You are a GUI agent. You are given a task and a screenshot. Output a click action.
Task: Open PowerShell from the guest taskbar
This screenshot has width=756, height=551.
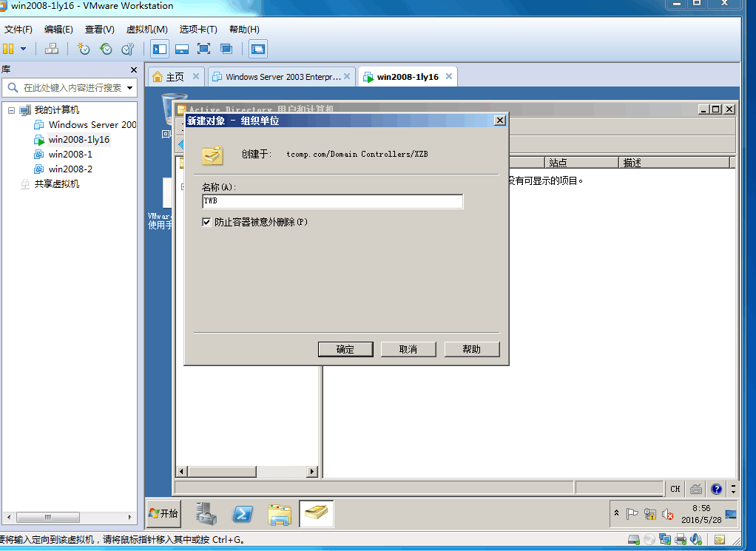click(x=243, y=514)
